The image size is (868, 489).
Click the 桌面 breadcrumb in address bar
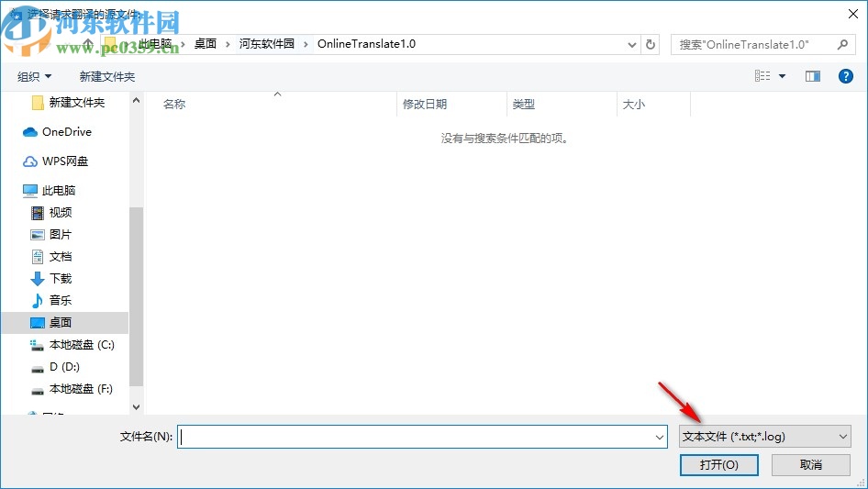[x=206, y=44]
